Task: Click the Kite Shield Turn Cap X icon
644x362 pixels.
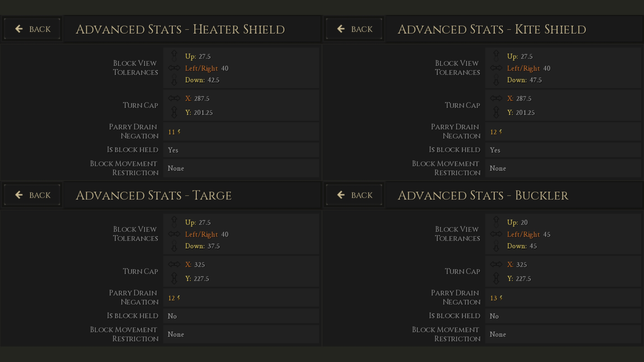Action: 496,98
